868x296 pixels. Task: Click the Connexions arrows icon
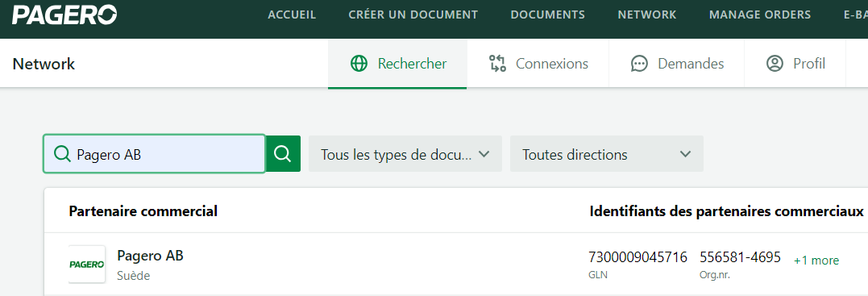[497, 64]
